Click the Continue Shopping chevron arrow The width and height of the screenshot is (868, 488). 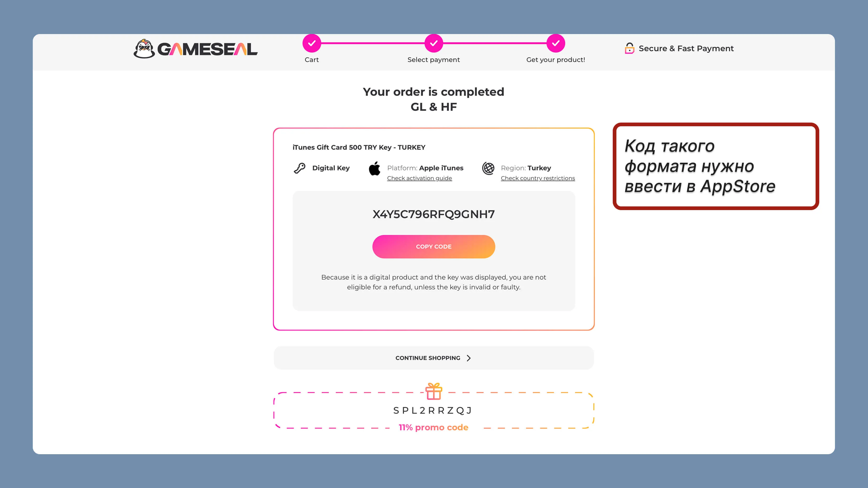[469, 358]
